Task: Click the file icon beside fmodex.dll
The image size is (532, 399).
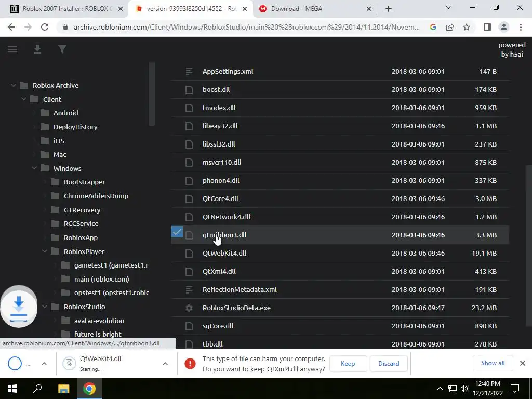Action: coord(189,108)
